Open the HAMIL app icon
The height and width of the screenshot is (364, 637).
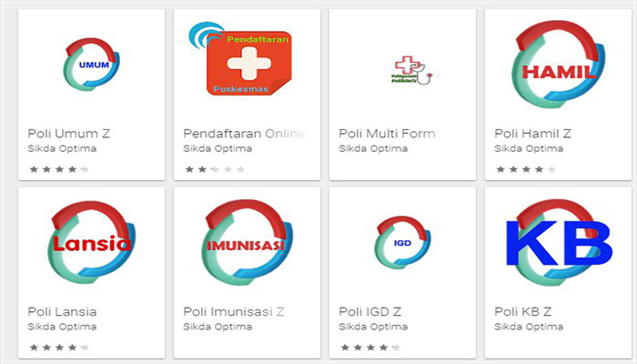[x=558, y=65]
